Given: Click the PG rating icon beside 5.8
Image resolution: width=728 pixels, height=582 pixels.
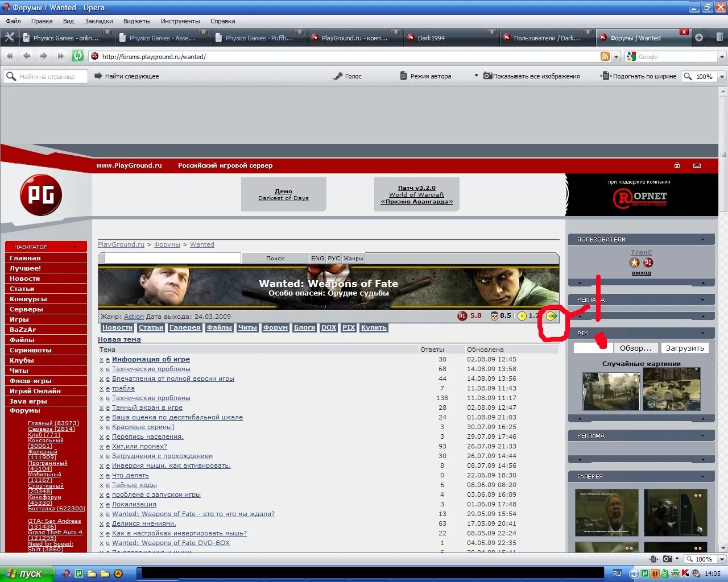Looking at the screenshot, I should pyautogui.click(x=462, y=316).
